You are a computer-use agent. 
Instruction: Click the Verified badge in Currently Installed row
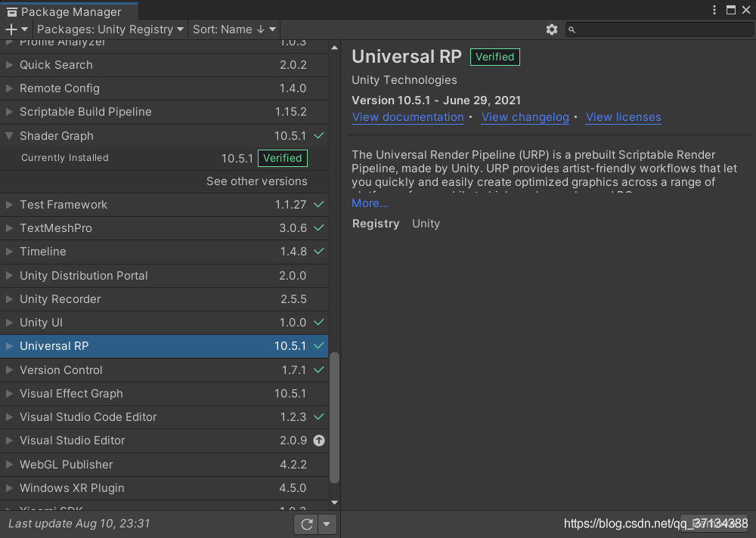tap(283, 158)
